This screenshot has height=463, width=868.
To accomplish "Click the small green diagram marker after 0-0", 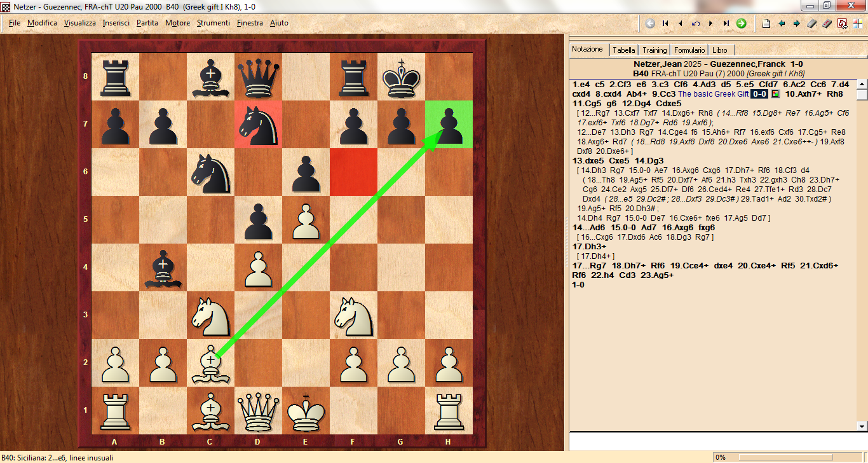I will point(775,94).
